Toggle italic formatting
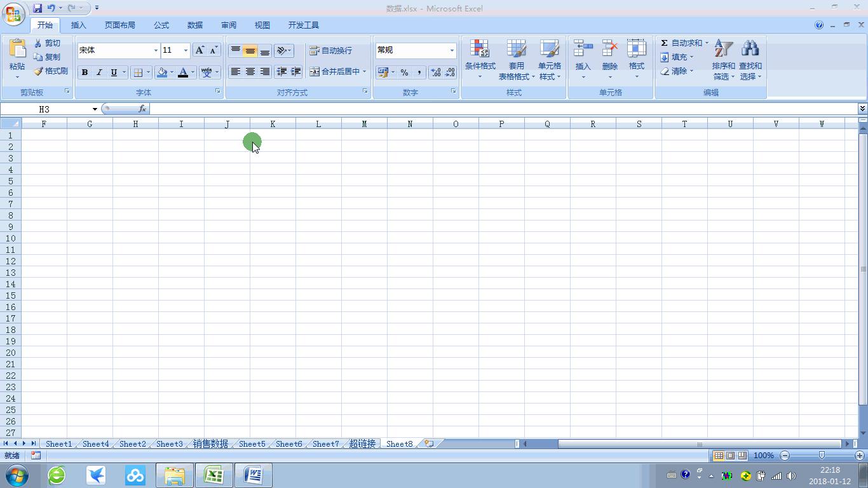 99,72
